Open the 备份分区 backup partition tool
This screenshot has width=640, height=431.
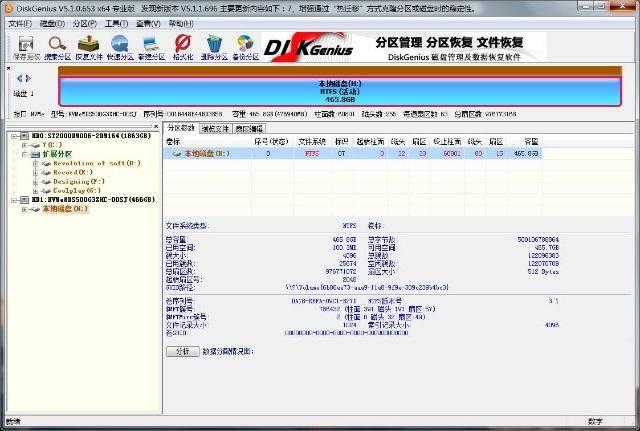point(245,44)
